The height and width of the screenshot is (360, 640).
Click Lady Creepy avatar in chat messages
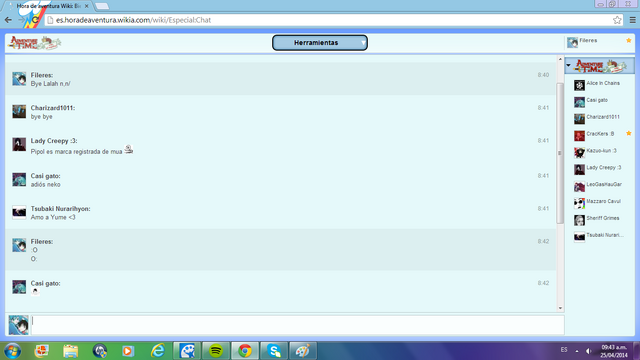pyautogui.click(x=19, y=144)
